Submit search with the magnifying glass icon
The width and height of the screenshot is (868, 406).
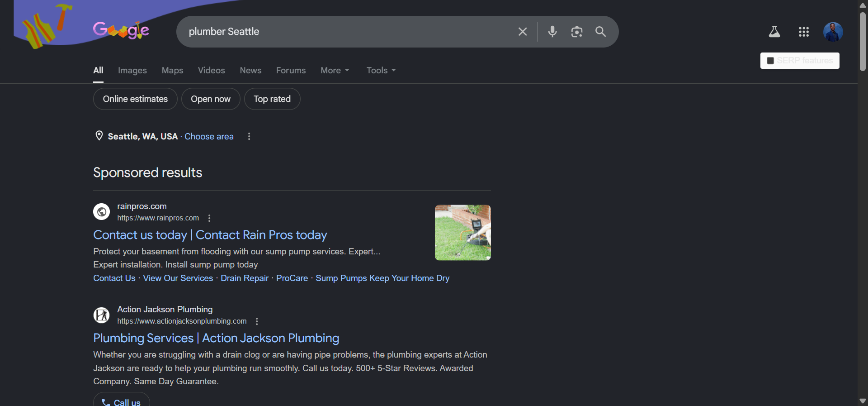(601, 32)
